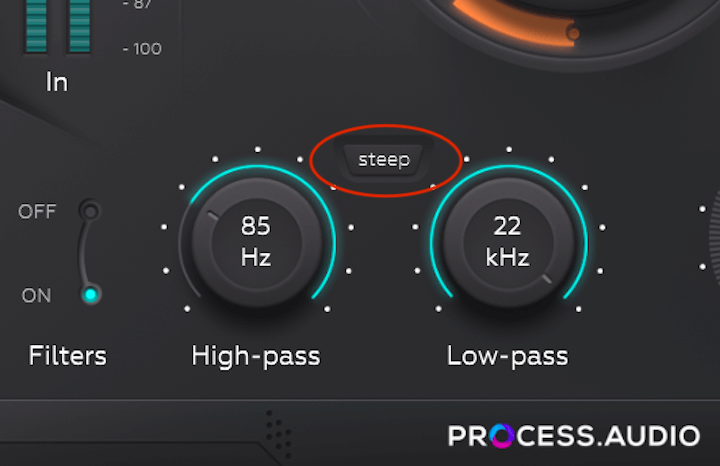This screenshot has height=466, width=720.
Task: Click the High-pass label text
Action: pos(256,357)
